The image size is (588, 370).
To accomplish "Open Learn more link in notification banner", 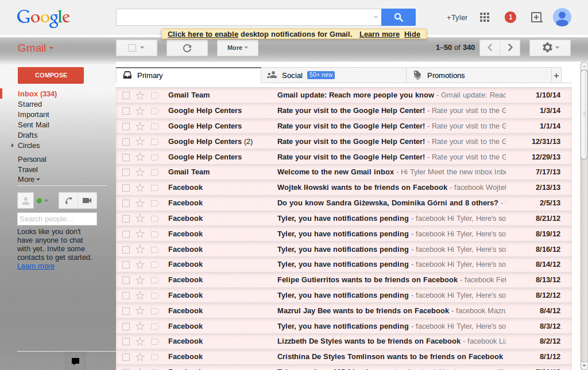I will [380, 34].
